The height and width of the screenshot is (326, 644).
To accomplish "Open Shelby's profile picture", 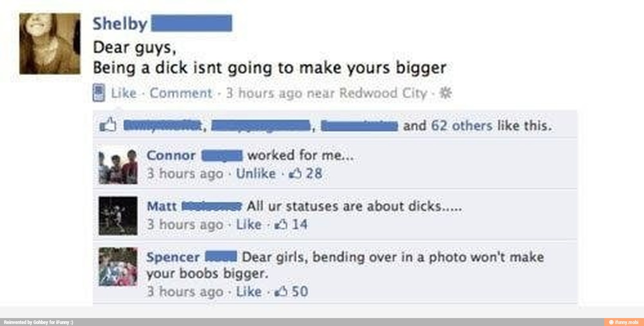I will pyautogui.click(x=50, y=44).
